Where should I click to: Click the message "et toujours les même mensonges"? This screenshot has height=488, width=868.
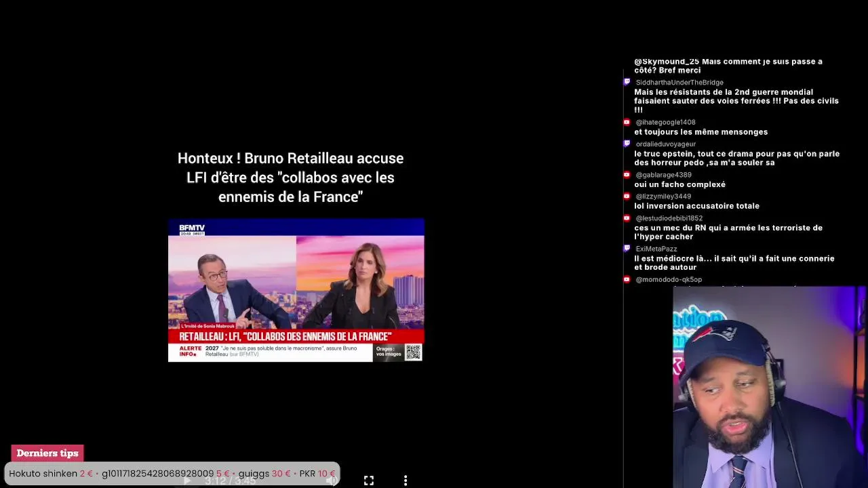(x=701, y=132)
